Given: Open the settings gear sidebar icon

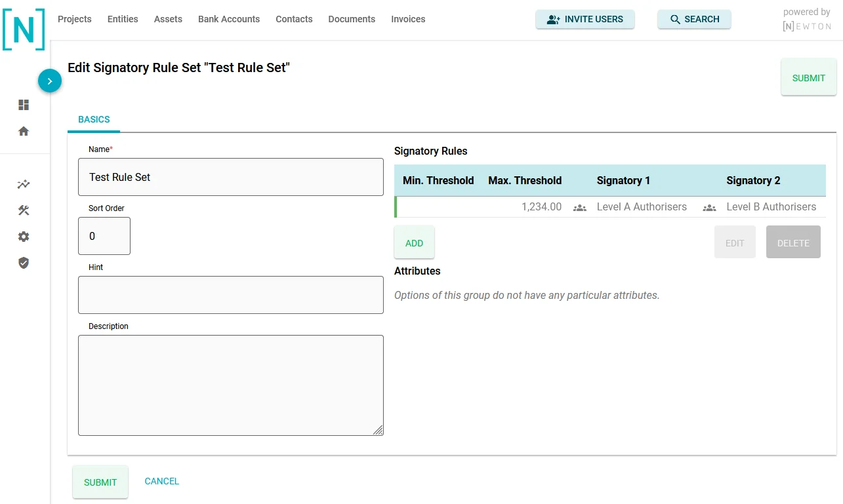Looking at the screenshot, I should pyautogui.click(x=24, y=237).
